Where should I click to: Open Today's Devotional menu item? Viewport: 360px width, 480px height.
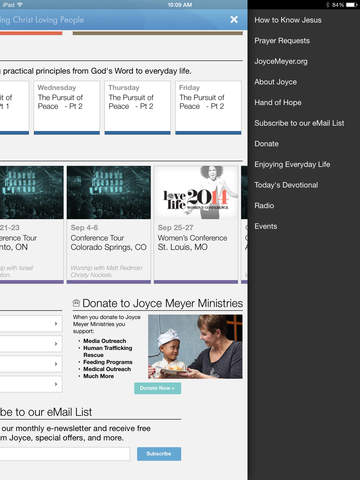pyautogui.click(x=286, y=185)
